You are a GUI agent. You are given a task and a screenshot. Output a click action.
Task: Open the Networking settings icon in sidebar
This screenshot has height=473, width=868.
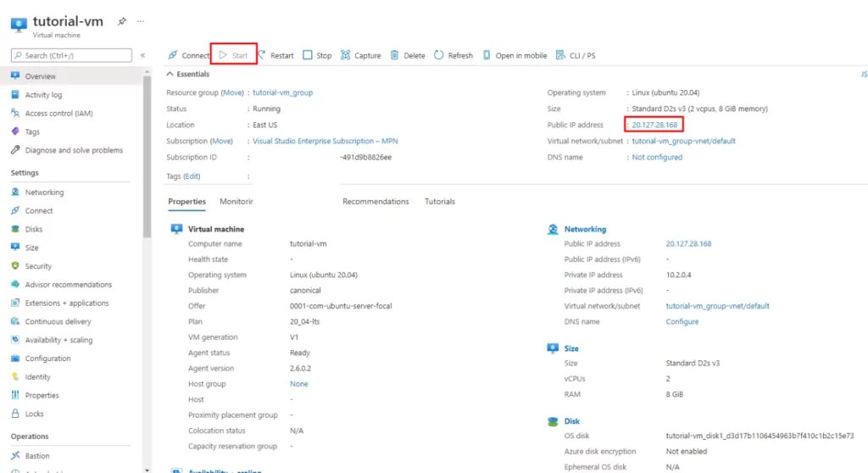15,192
